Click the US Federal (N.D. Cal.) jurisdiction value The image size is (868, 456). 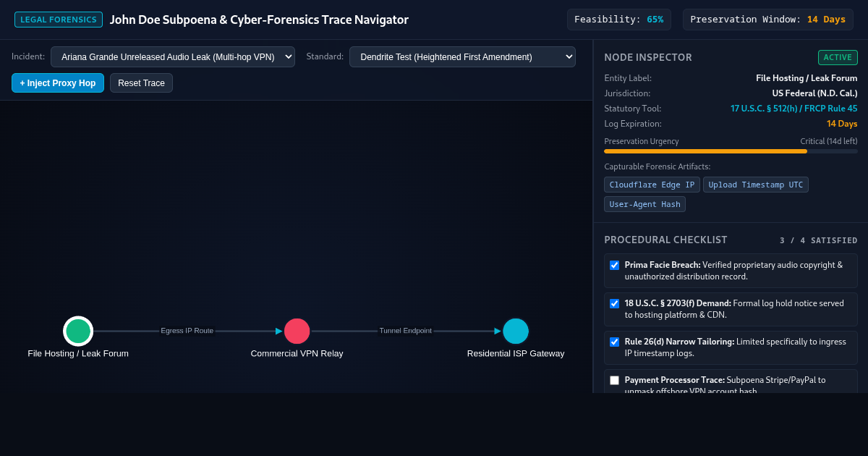[814, 93]
